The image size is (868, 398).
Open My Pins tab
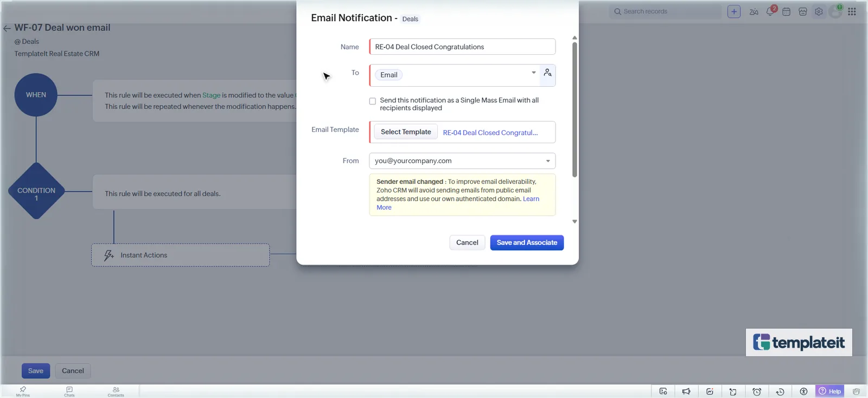(23, 391)
